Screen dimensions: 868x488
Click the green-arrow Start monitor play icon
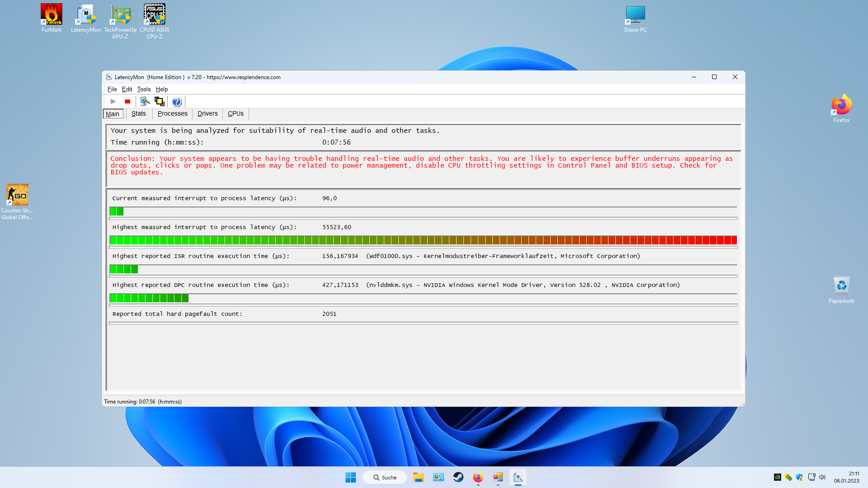(x=113, y=101)
